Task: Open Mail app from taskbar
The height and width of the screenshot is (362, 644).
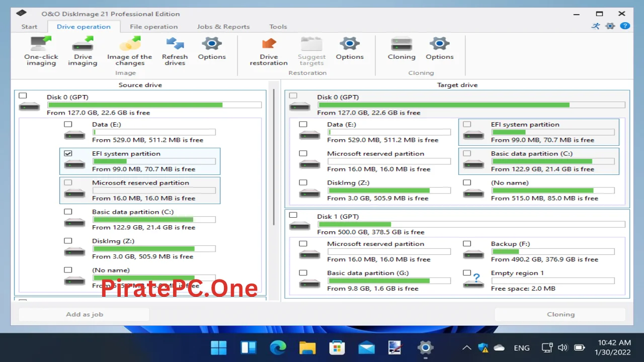Action: click(x=366, y=347)
